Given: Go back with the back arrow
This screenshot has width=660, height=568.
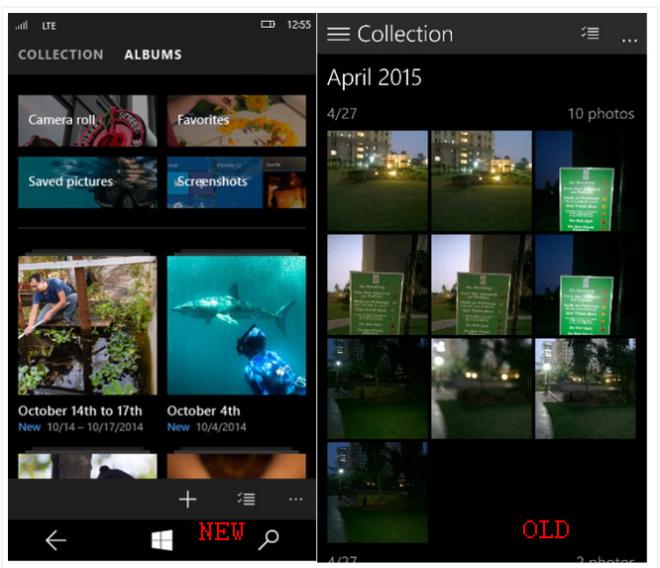Looking at the screenshot, I should tap(56, 540).
